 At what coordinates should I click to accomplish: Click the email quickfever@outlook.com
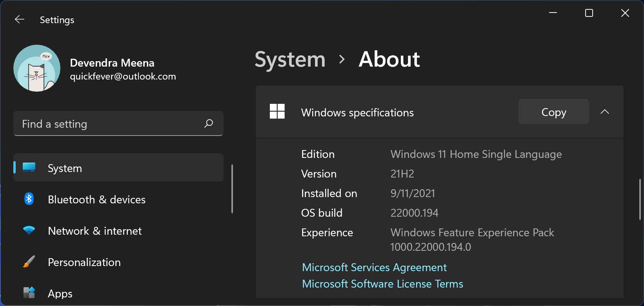[x=123, y=76]
